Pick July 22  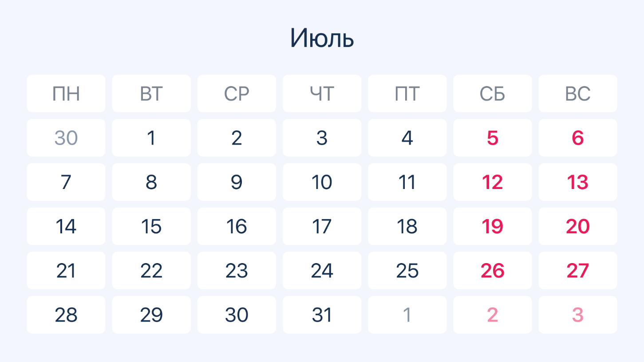[151, 271]
